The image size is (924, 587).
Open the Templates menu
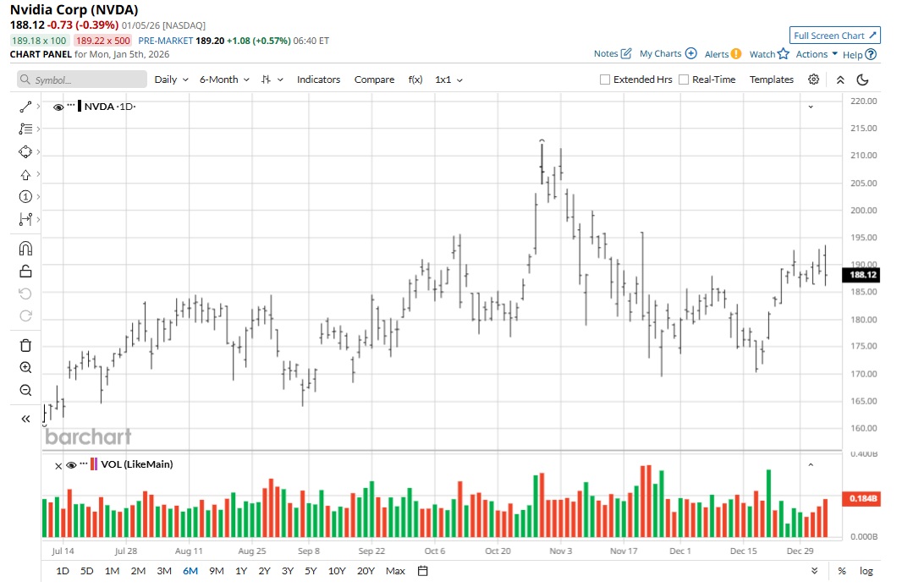coord(772,80)
